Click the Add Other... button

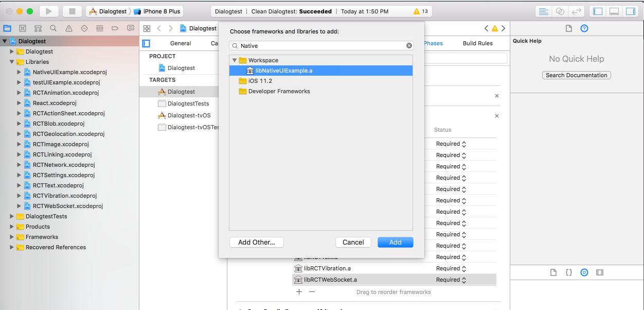[x=256, y=242]
